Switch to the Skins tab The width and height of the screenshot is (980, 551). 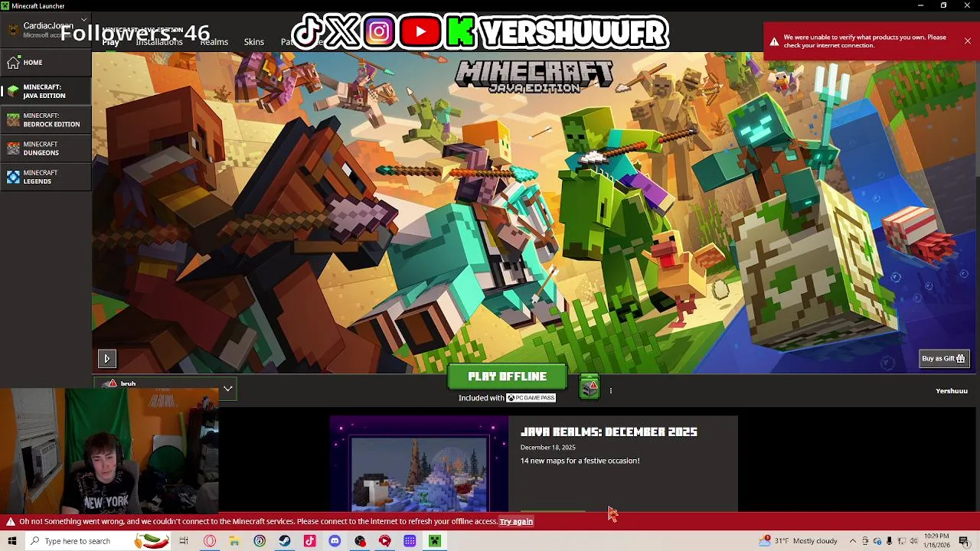click(254, 42)
